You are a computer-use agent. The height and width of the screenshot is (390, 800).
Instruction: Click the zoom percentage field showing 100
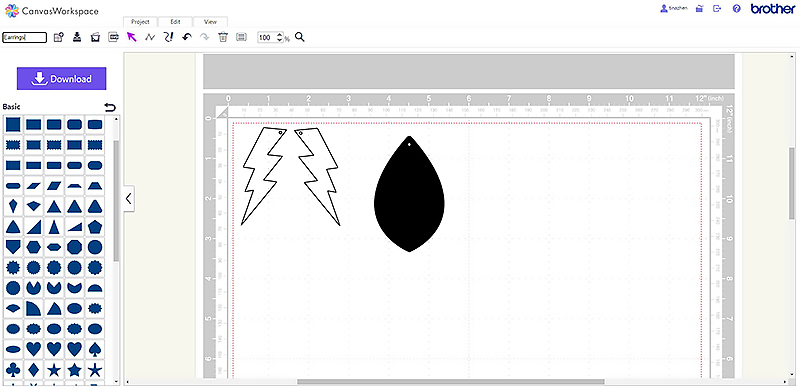tap(266, 37)
